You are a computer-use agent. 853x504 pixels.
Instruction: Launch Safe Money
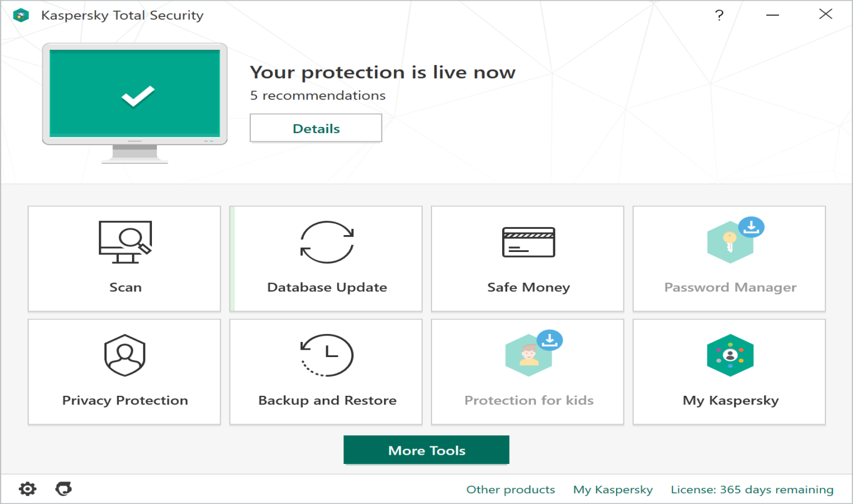(527, 258)
